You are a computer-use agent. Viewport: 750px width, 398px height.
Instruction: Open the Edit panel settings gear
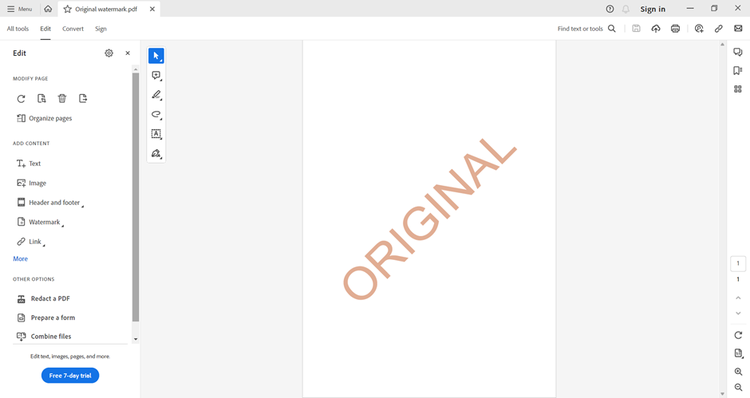109,53
